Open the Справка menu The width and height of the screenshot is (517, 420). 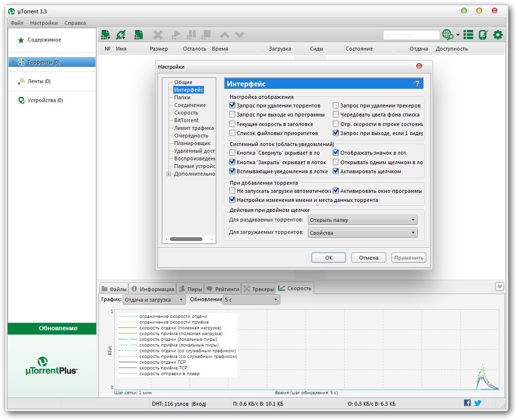[x=75, y=23]
